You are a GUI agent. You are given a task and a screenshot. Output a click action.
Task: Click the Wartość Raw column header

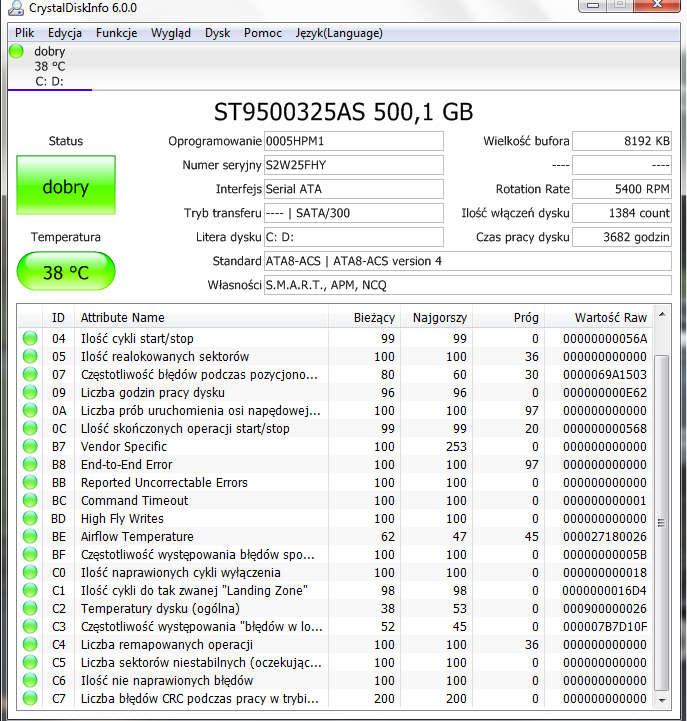599,317
